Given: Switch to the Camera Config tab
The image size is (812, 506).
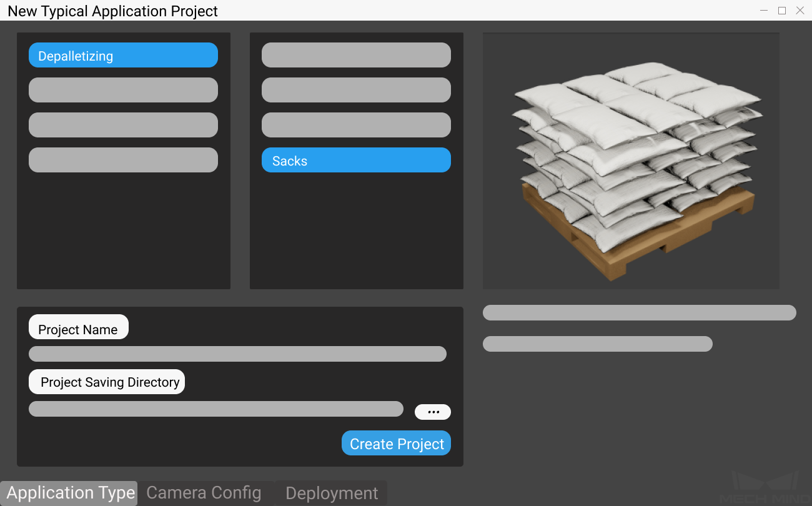Looking at the screenshot, I should coord(204,493).
